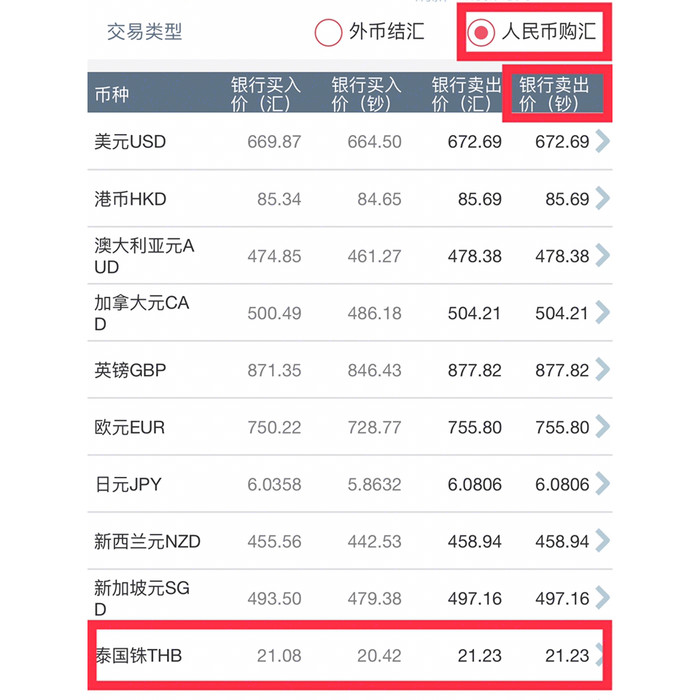Click the 交易类型 label

[145, 32]
